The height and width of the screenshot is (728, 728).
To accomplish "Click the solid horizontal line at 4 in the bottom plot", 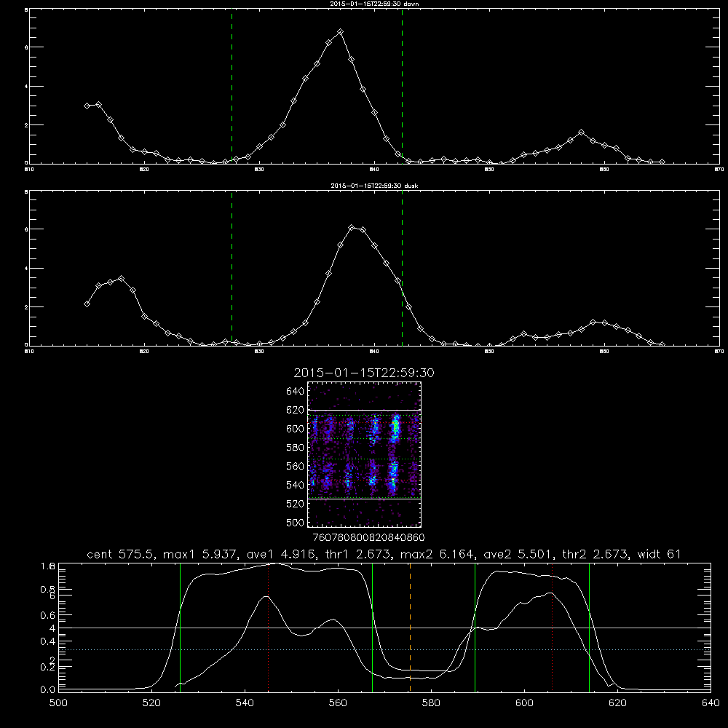I will [x=384, y=628].
